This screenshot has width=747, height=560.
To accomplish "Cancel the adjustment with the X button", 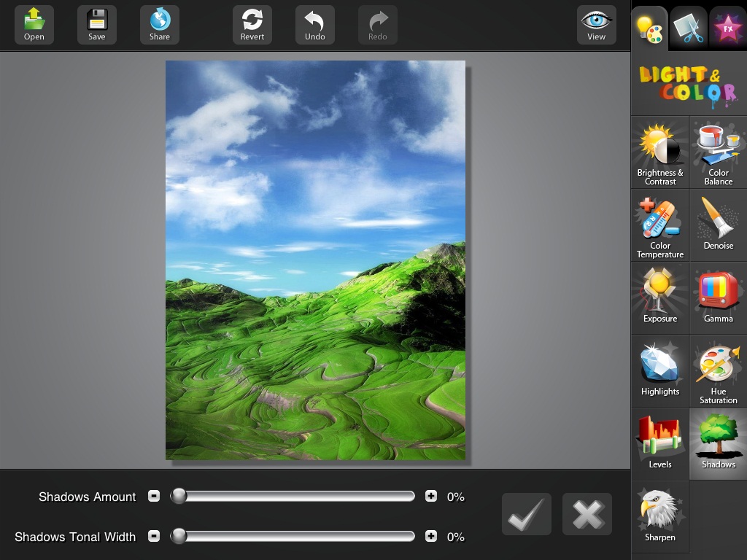I will pos(587,515).
